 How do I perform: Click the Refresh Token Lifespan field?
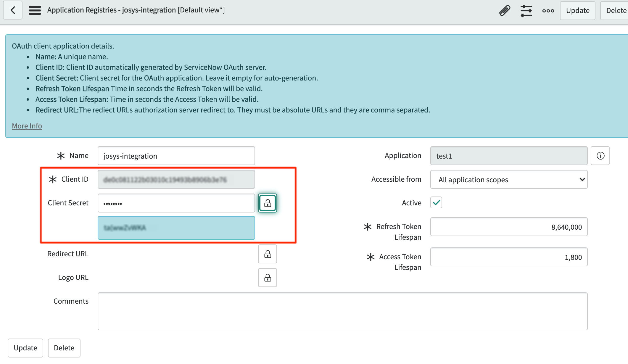click(x=509, y=227)
